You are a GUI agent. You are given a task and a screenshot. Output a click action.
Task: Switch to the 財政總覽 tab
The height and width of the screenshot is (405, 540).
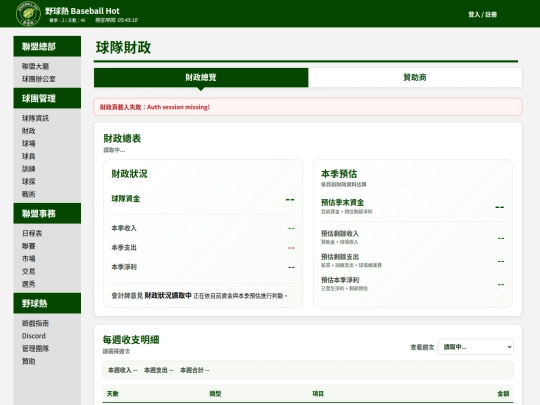coord(201,77)
